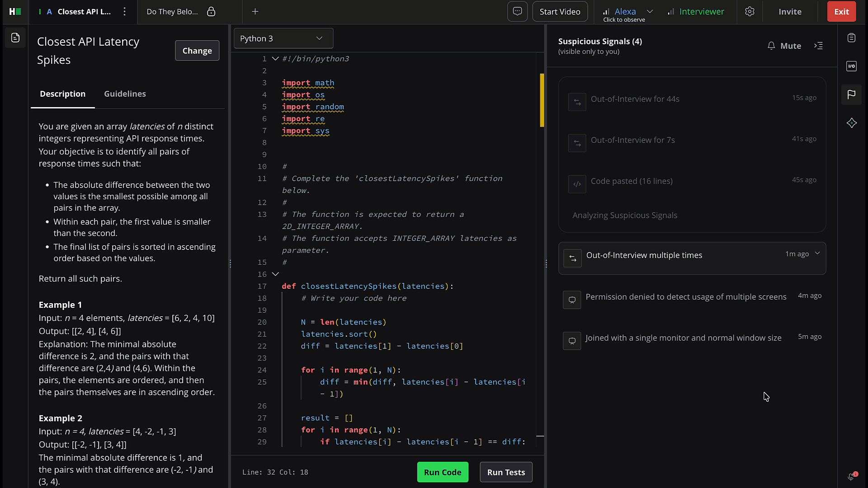
Task: Open the chat bubble in the top bar
Action: click(x=517, y=11)
